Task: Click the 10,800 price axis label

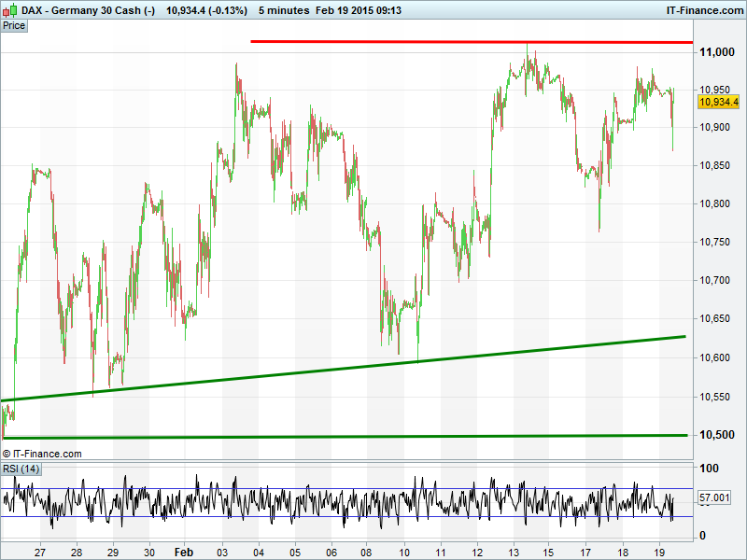Action: 714,203
